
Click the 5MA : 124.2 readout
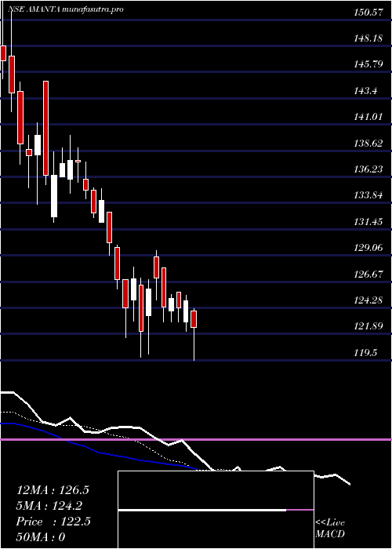click(49, 506)
